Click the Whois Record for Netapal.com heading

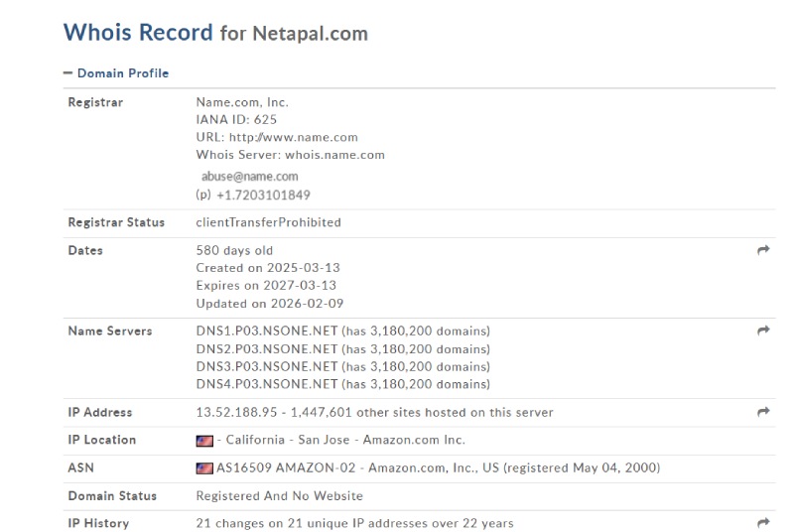pyautogui.click(x=215, y=33)
